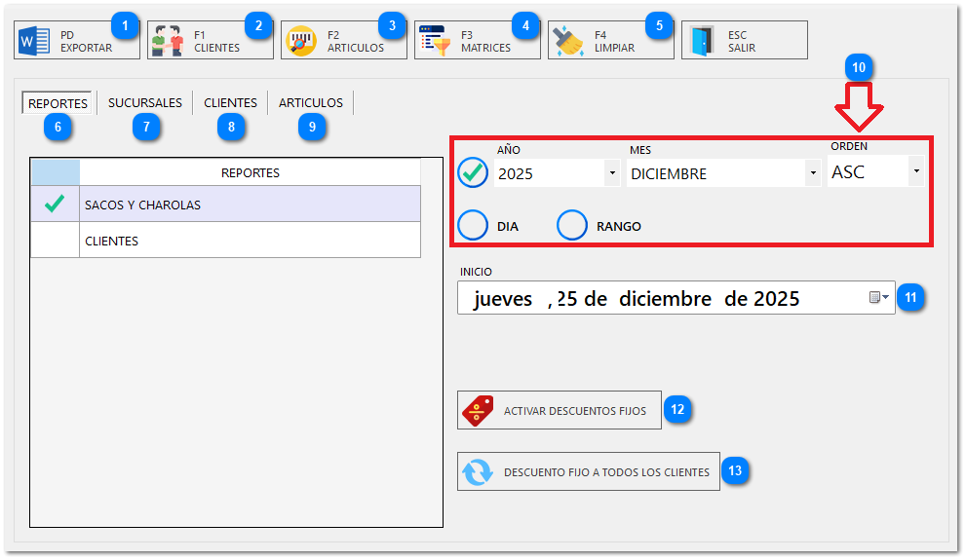Screen dimensions: 966x560
Task: Click the ESC Salir door icon
Action: [702, 41]
